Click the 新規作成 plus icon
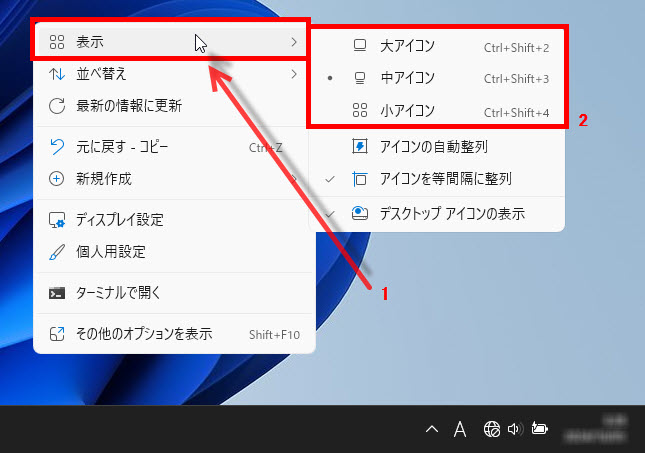 click(x=57, y=179)
